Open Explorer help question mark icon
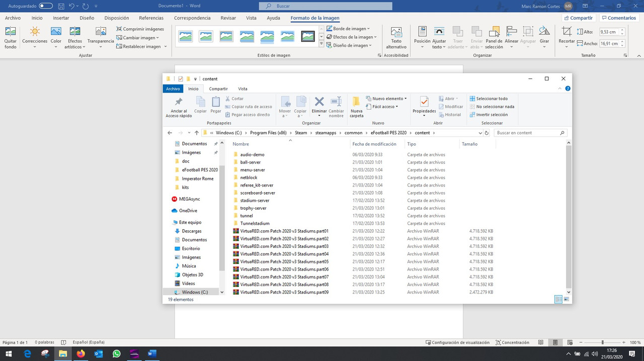This screenshot has height=361, width=644. [x=568, y=88]
